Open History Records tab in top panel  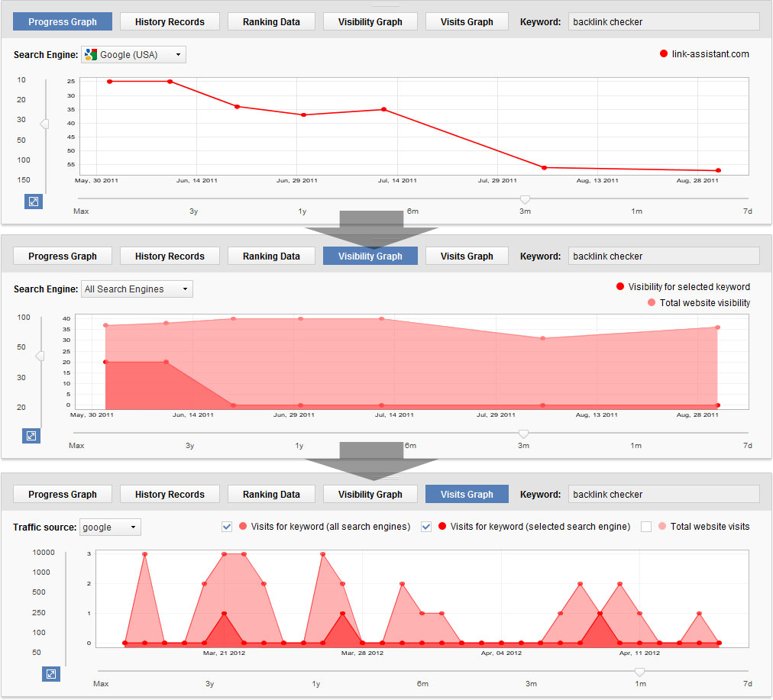click(170, 21)
